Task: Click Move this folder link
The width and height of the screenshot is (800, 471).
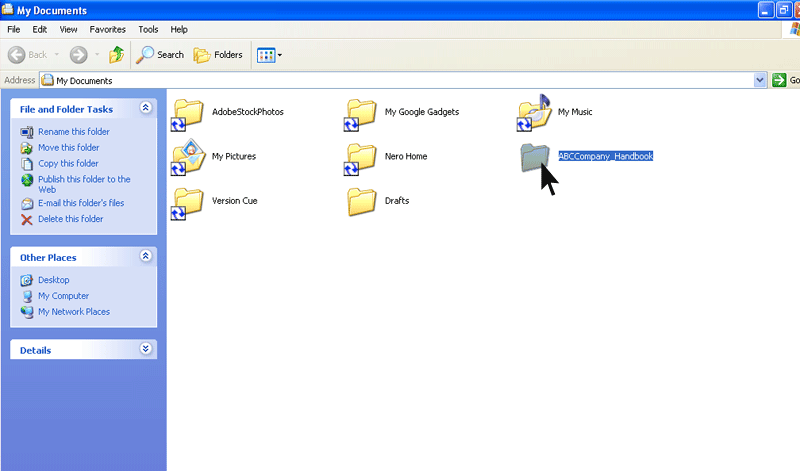Action: tap(69, 147)
